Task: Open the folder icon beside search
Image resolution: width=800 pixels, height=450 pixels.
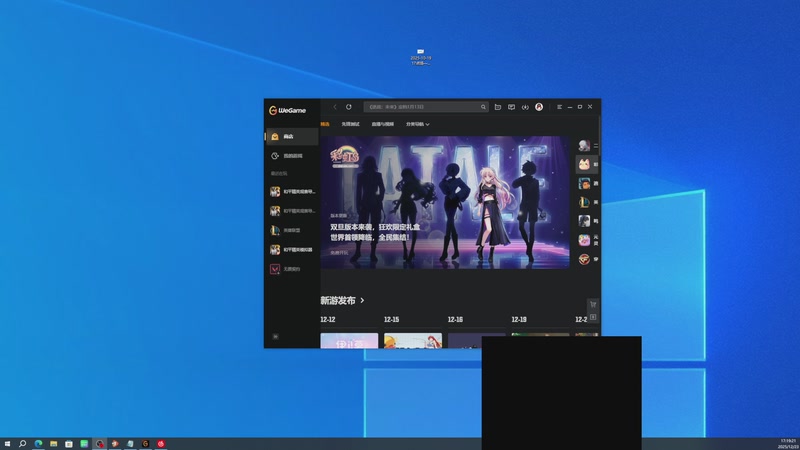Action: (498, 107)
